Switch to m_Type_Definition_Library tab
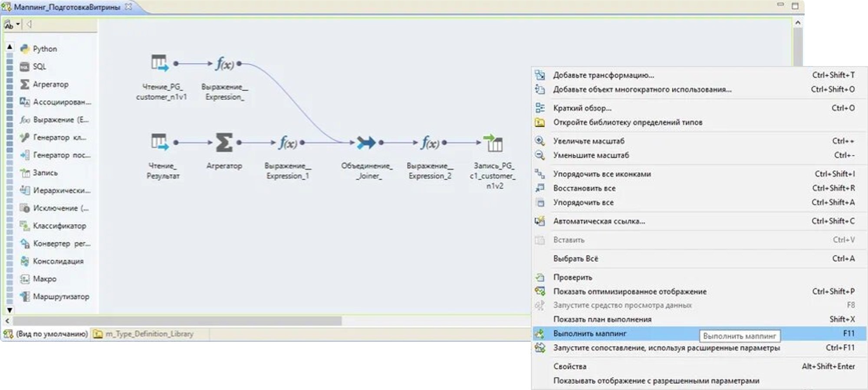The image size is (868, 390). coord(149,334)
